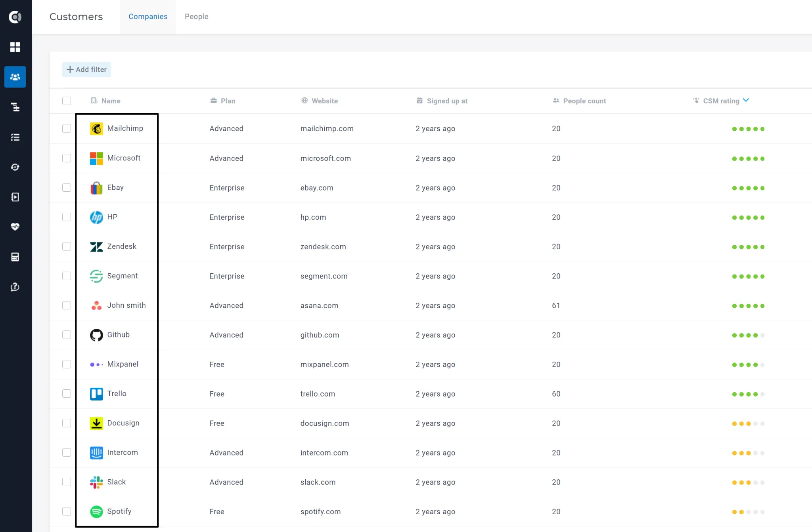This screenshot has width=812, height=532.
Task: Click the Docusign download logo
Action: [96, 423]
